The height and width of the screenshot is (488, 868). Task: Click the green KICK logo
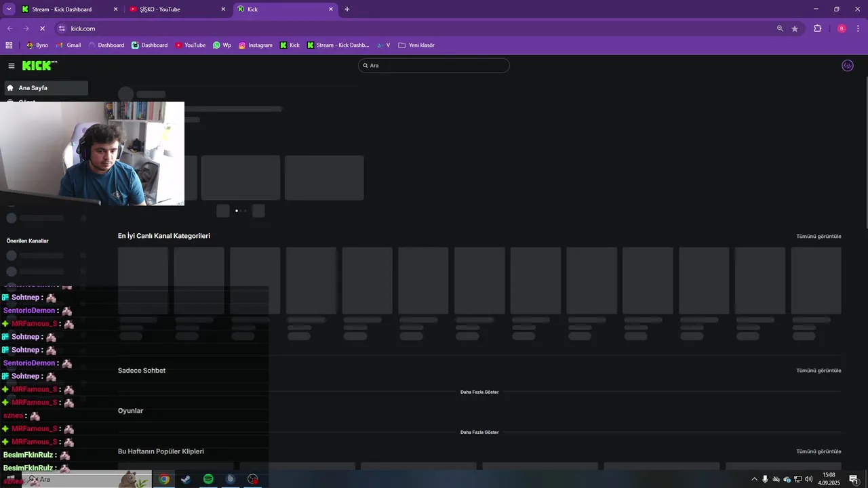39,65
